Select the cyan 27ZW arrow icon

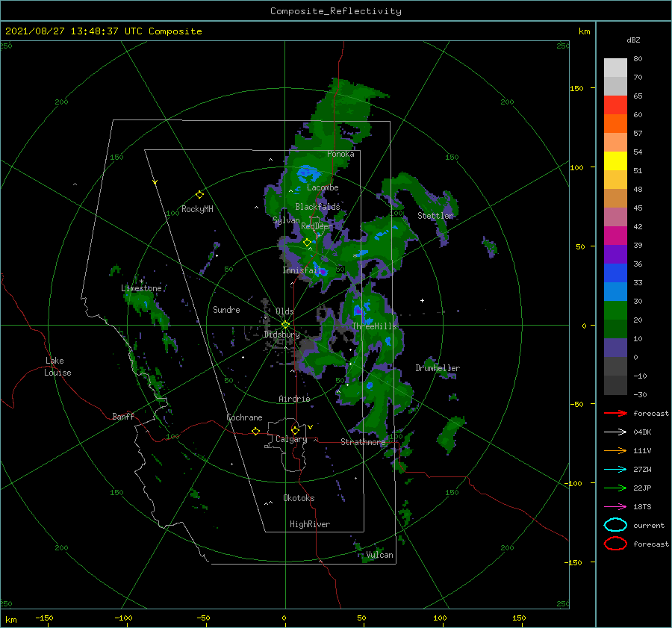tap(615, 470)
